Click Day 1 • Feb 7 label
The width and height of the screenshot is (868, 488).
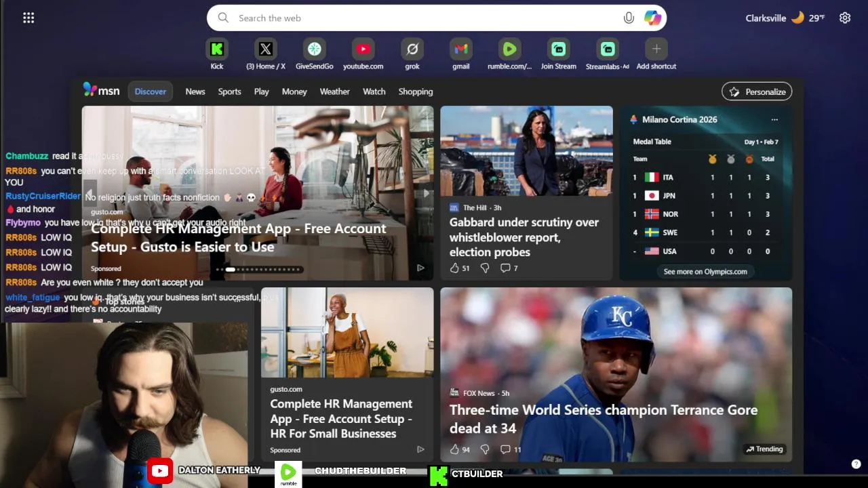[761, 142]
